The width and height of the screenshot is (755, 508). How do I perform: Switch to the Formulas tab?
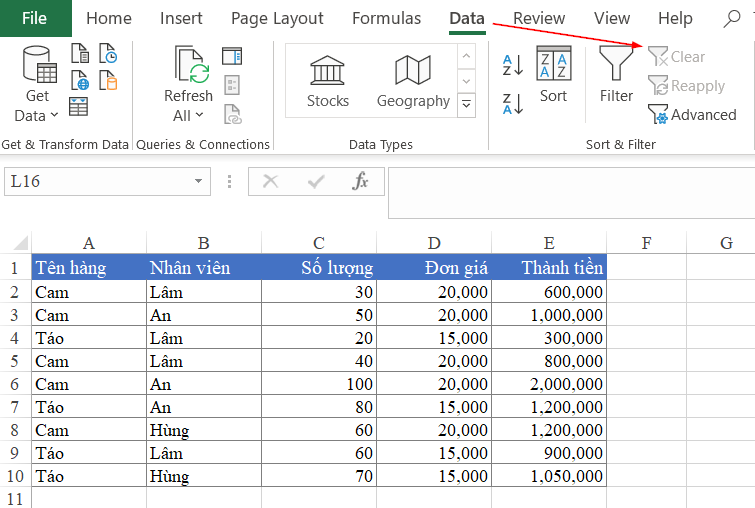pos(386,18)
